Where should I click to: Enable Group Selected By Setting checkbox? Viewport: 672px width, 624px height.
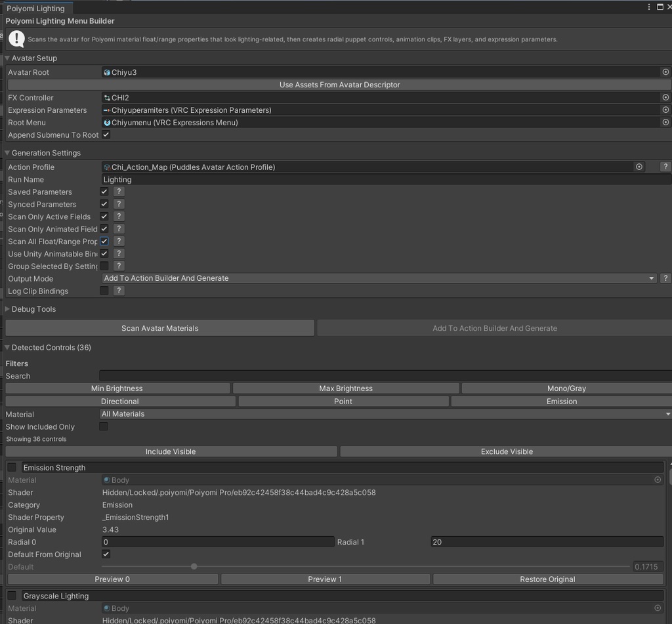tap(104, 266)
